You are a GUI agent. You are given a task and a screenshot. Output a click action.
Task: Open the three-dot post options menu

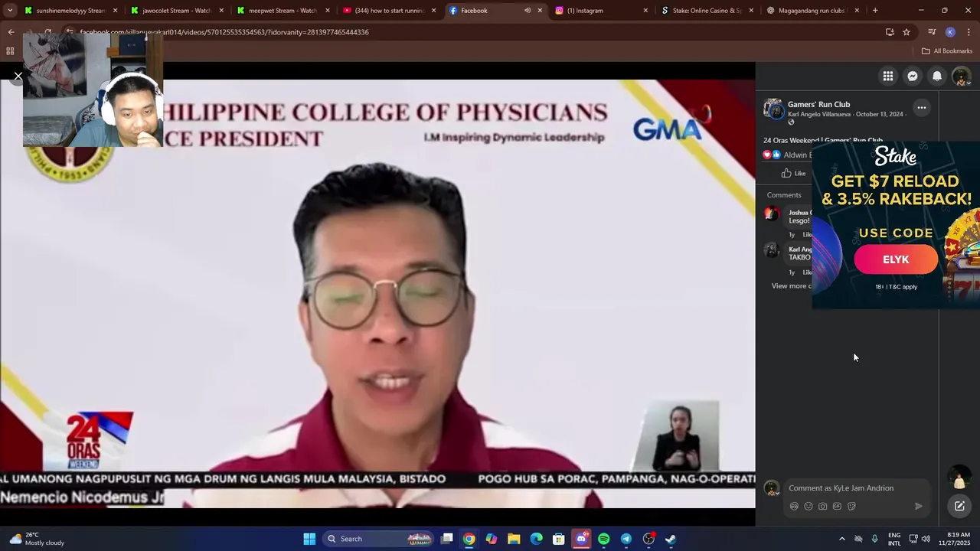point(922,108)
